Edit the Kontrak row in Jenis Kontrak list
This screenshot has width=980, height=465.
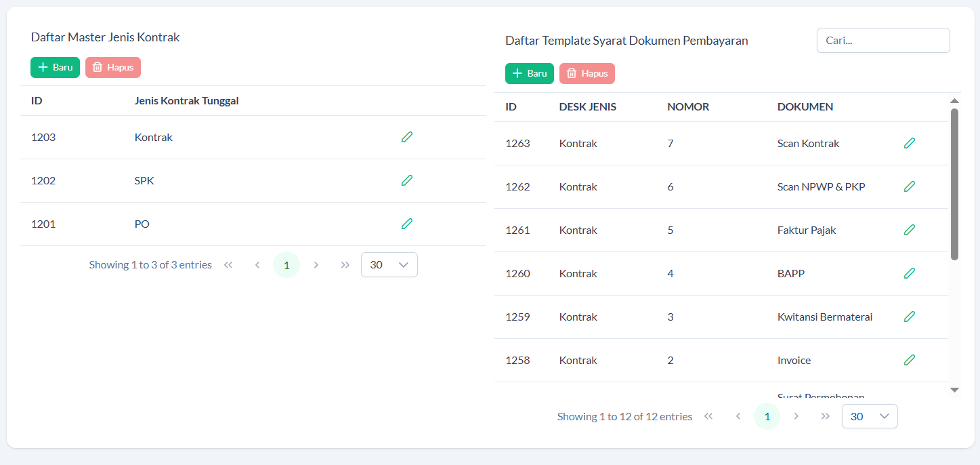click(406, 137)
